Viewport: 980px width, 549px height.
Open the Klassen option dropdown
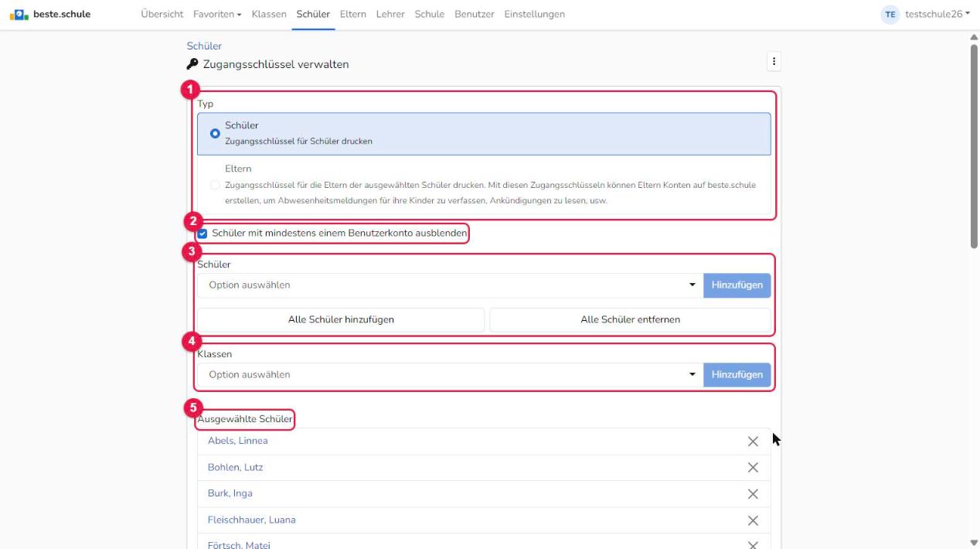coord(450,375)
